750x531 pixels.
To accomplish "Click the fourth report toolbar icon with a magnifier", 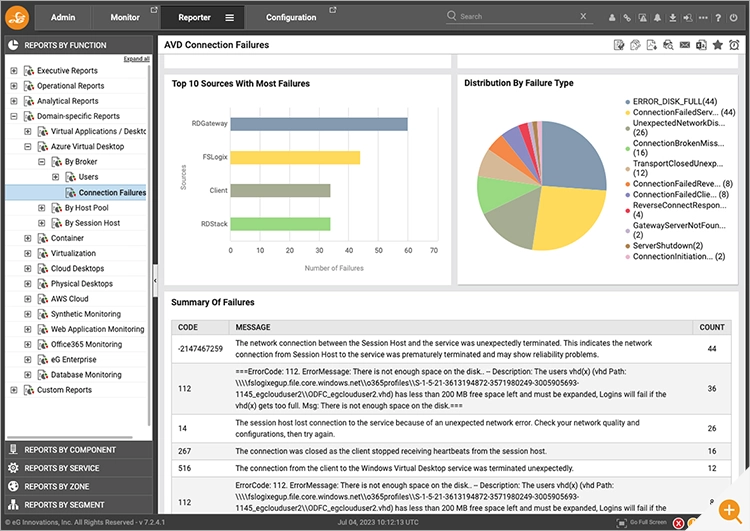I will [668, 45].
